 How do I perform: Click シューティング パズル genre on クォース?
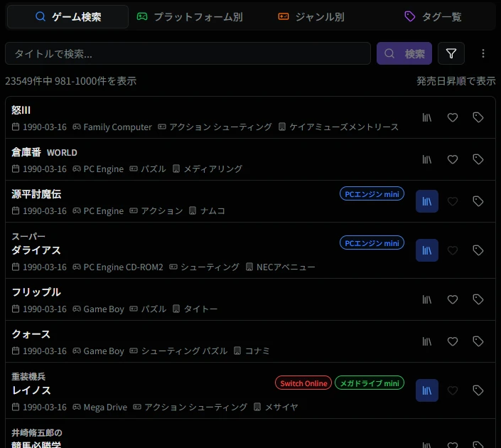pos(184,351)
